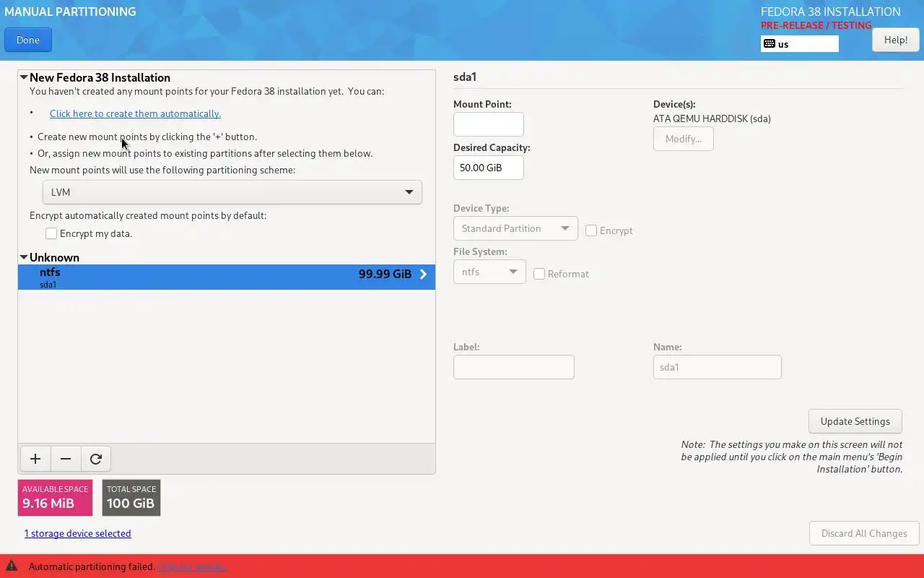Enable Encrypt my data checkbox
The width and height of the screenshot is (924, 578).
click(x=51, y=233)
